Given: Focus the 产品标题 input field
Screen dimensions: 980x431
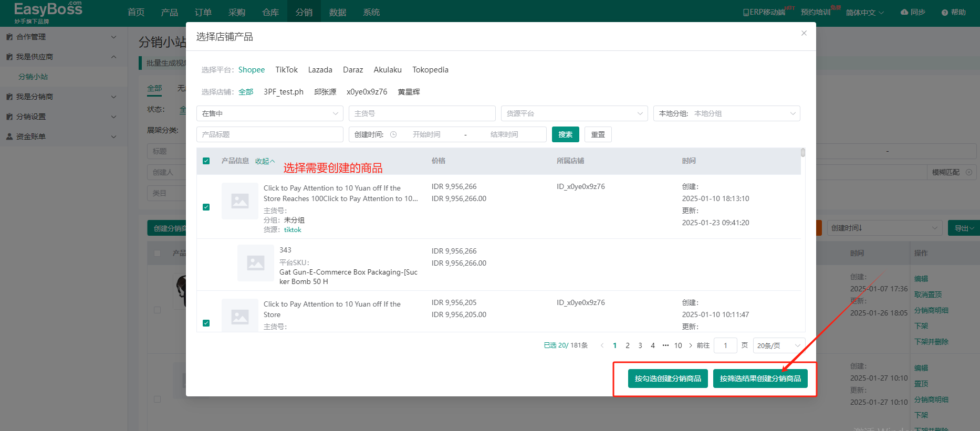Looking at the screenshot, I should click(x=270, y=134).
